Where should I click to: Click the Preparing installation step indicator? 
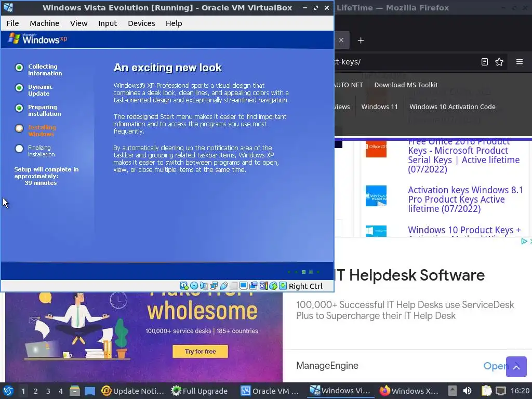19,108
